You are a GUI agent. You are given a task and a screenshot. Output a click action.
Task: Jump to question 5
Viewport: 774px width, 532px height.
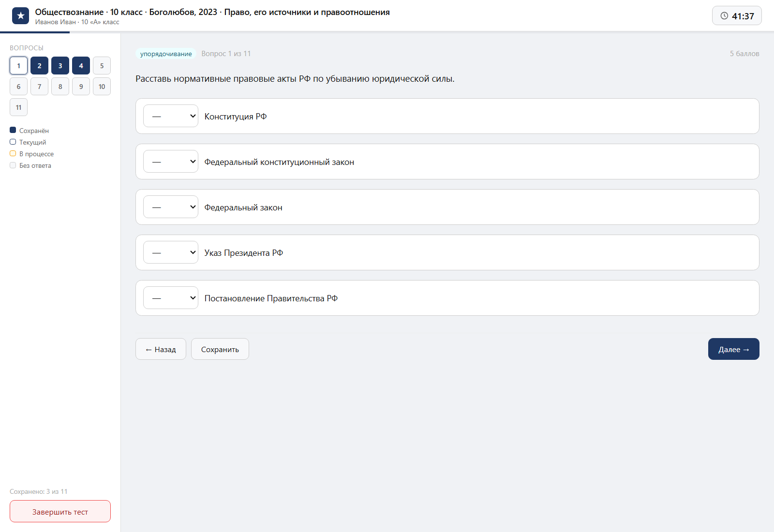(102, 66)
